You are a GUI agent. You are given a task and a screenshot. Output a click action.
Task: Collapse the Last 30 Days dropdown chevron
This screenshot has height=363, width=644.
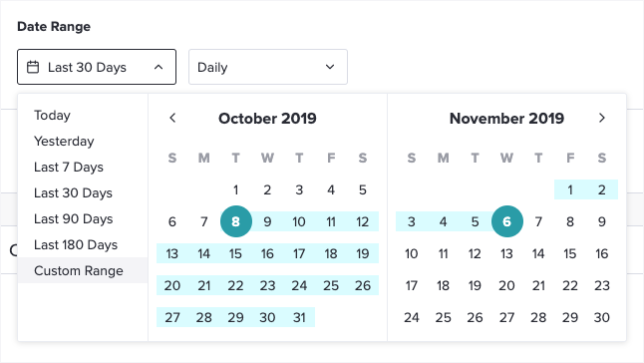[159, 67]
